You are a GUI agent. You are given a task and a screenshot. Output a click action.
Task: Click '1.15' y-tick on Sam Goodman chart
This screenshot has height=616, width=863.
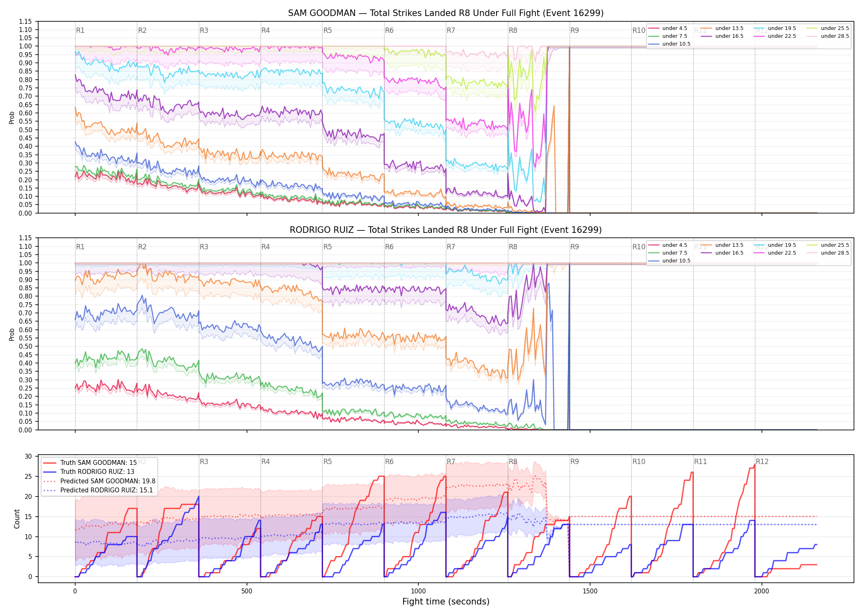point(25,21)
